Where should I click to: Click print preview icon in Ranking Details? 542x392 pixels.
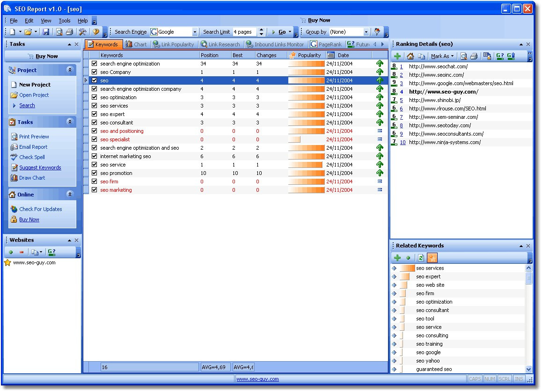point(463,56)
